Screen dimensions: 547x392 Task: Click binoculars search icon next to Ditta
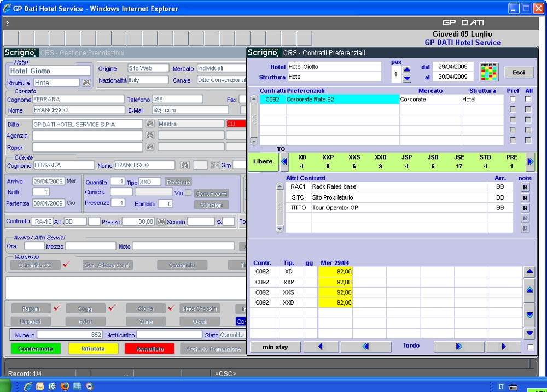[150, 124]
